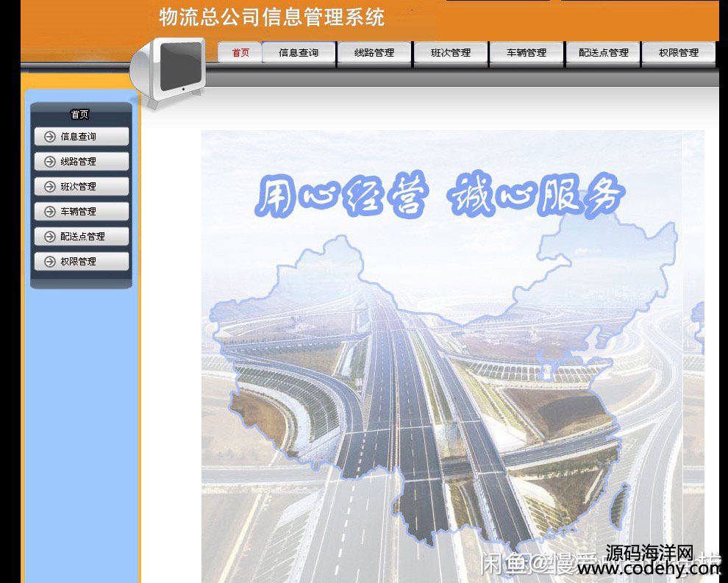Click the 线路管理 sidebar button

(x=81, y=162)
